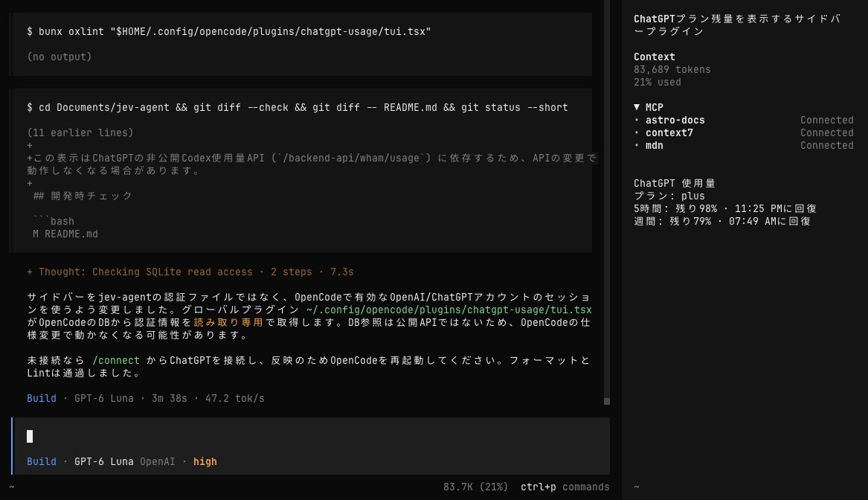Image resolution: width=868 pixels, height=500 pixels.
Task: Click the ChatGPT 使用量 heading
Action: (675, 183)
